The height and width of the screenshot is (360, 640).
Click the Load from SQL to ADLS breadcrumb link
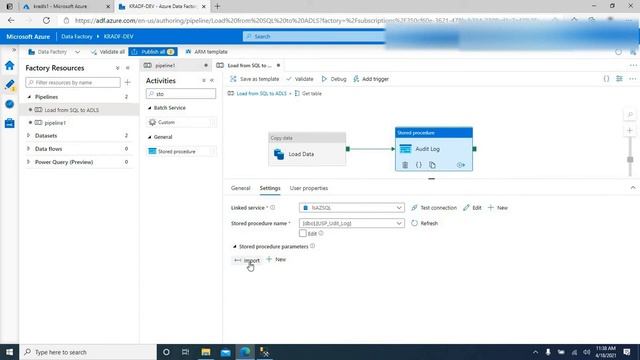click(261, 93)
